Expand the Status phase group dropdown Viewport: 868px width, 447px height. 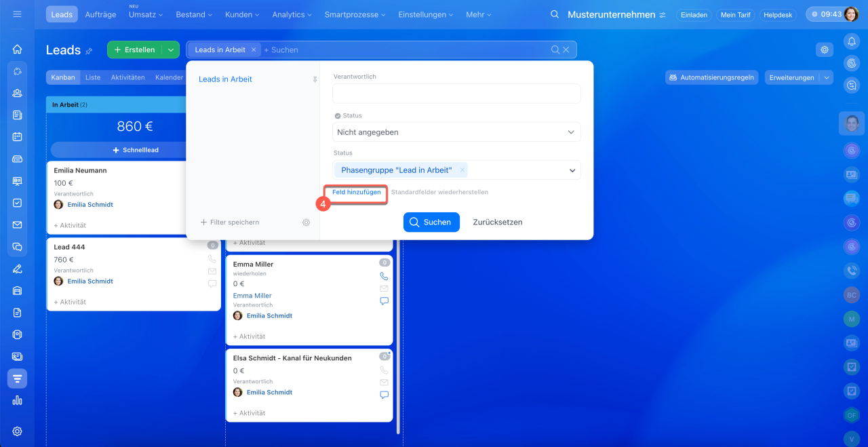(572, 170)
